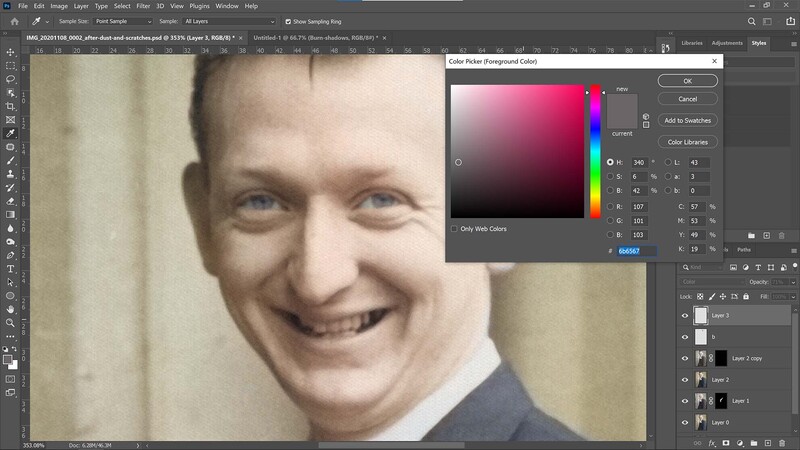
Task: Select the H hue radio button
Action: click(610, 162)
